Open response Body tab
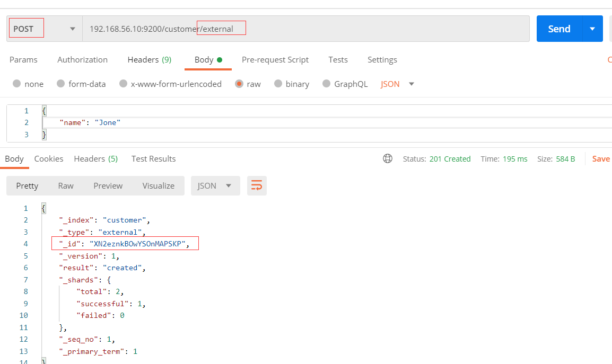Viewport: 612px width, 364px height. (x=14, y=159)
